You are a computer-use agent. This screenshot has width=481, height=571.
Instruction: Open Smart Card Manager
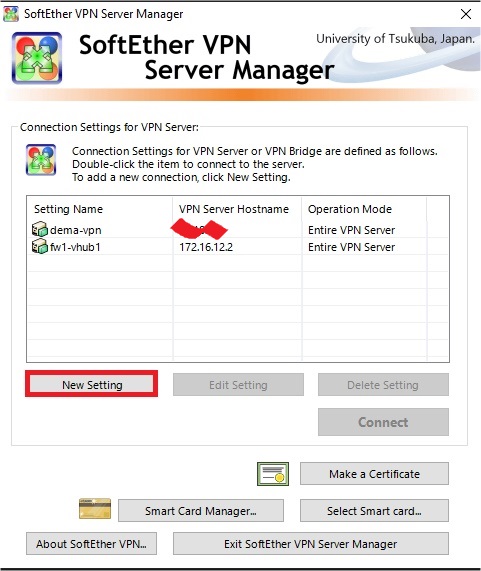pyautogui.click(x=201, y=511)
